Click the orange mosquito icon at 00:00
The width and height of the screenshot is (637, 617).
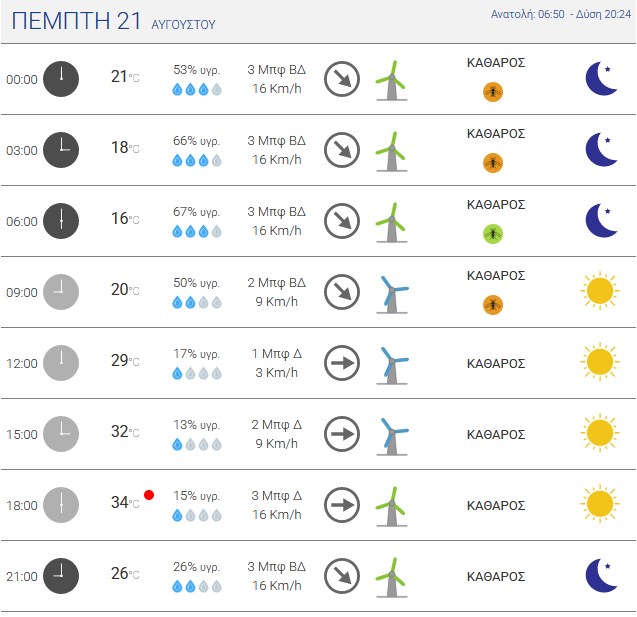coord(493,92)
